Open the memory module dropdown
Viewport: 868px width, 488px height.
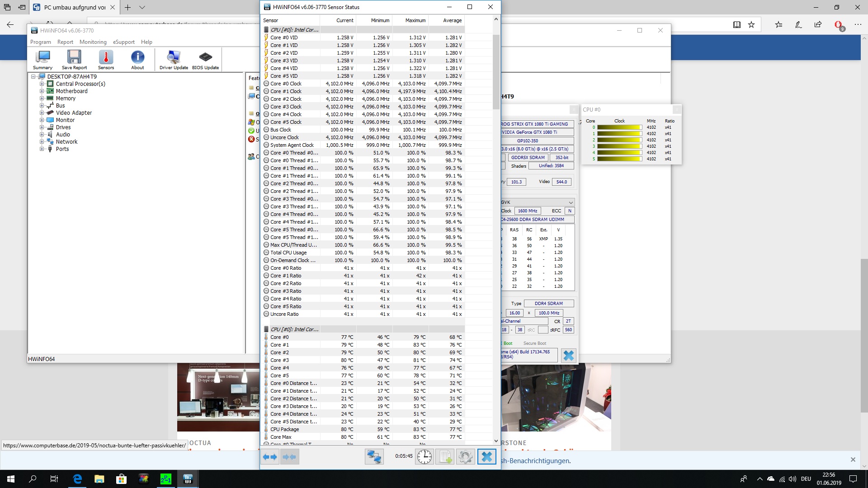pyautogui.click(x=571, y=202)
